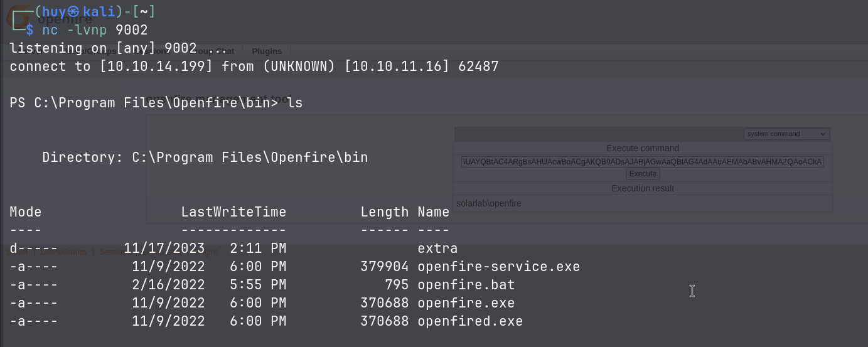Viewport: 868px width, 347px height.
Task: Click the Execute button
Action: [642, 174]
